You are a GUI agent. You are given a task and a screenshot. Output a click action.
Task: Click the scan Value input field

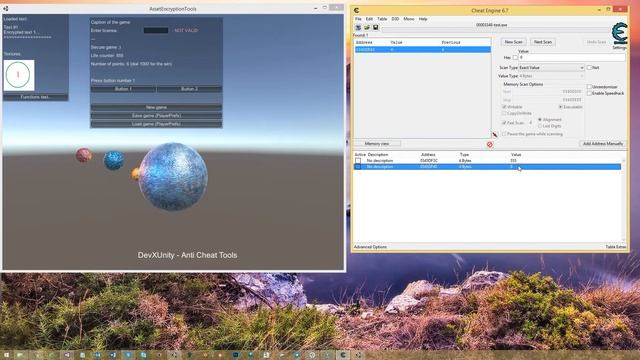point(571,58)
